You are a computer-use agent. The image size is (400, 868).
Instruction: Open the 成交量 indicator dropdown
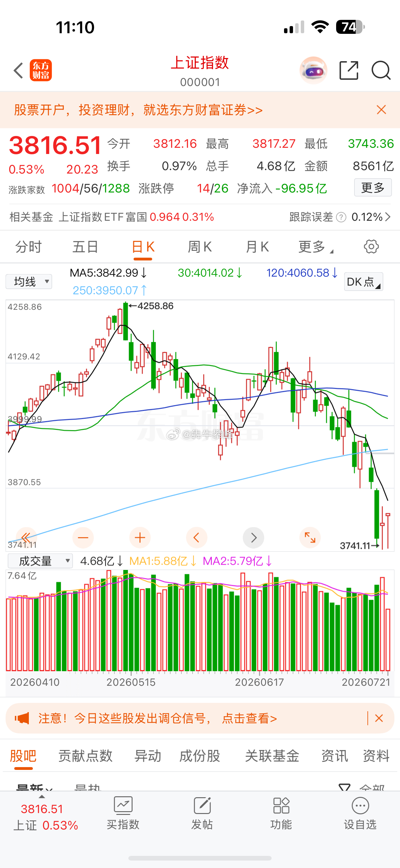(40, 561)
